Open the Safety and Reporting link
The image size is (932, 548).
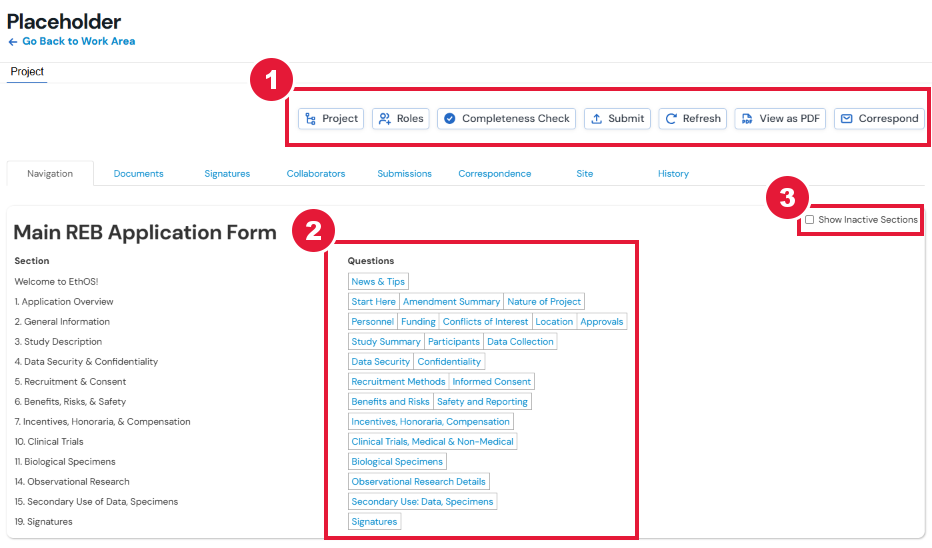coord(482,402)
